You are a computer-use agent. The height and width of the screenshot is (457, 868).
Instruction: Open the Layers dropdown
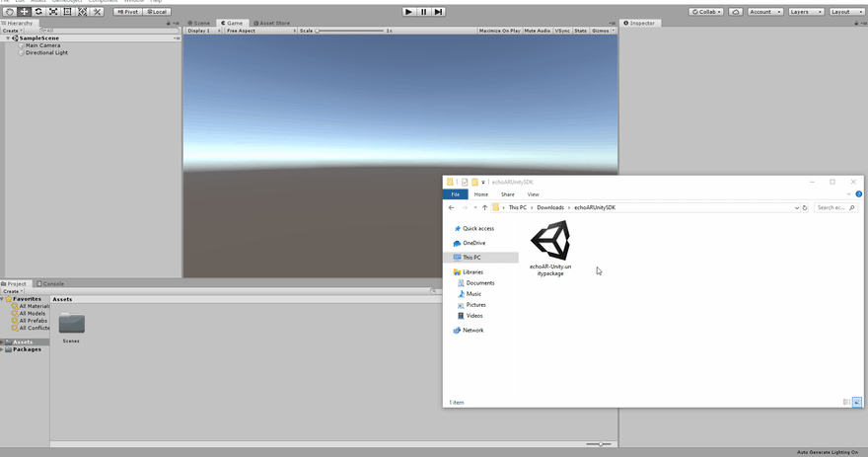click(x=806, y=12)
